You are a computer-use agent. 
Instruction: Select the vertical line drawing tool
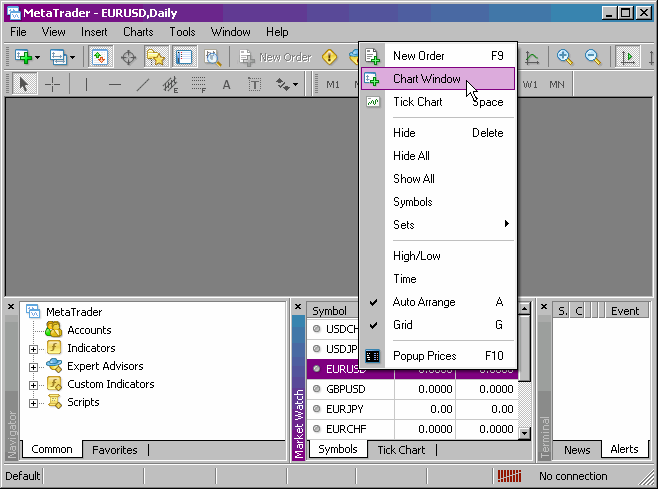pyautogui.click(x=86, y=84)
